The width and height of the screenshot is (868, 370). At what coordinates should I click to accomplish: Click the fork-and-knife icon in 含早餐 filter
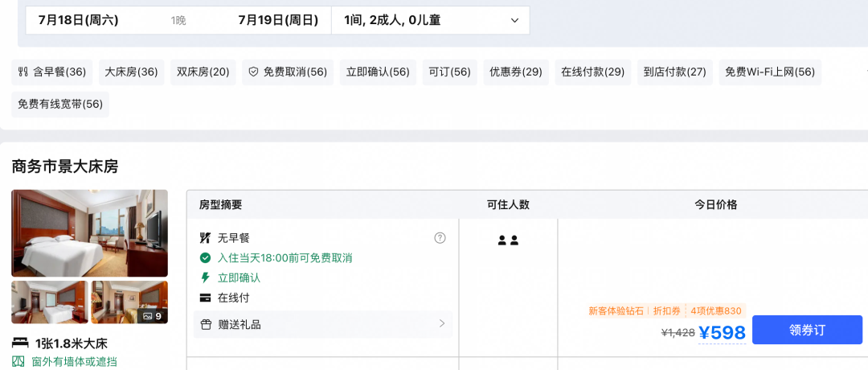(23, 72)
